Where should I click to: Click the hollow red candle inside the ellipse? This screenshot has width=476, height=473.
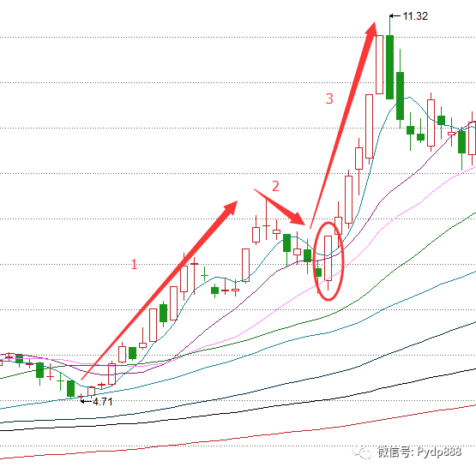pyautogui.click(x=328, y=258)
